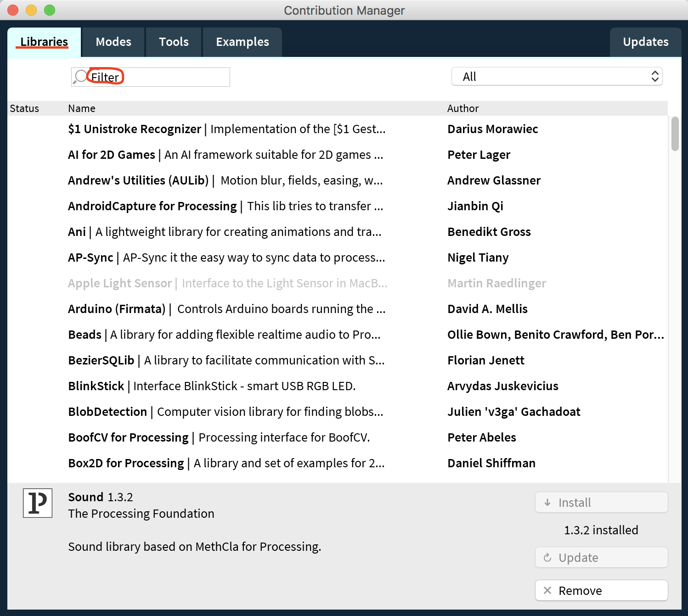Select the AP-Sync library row

pos(338,258)
